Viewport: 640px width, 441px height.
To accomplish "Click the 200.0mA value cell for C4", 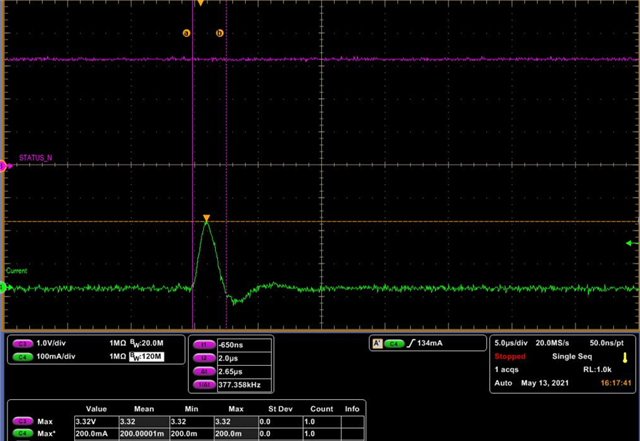I will pyautogui.click(x=96, y=434).
